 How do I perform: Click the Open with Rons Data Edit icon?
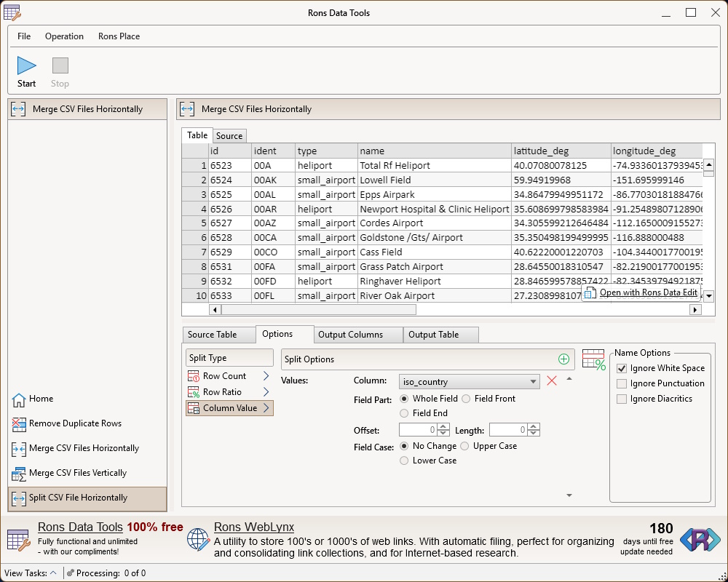(x=590, y=293)
